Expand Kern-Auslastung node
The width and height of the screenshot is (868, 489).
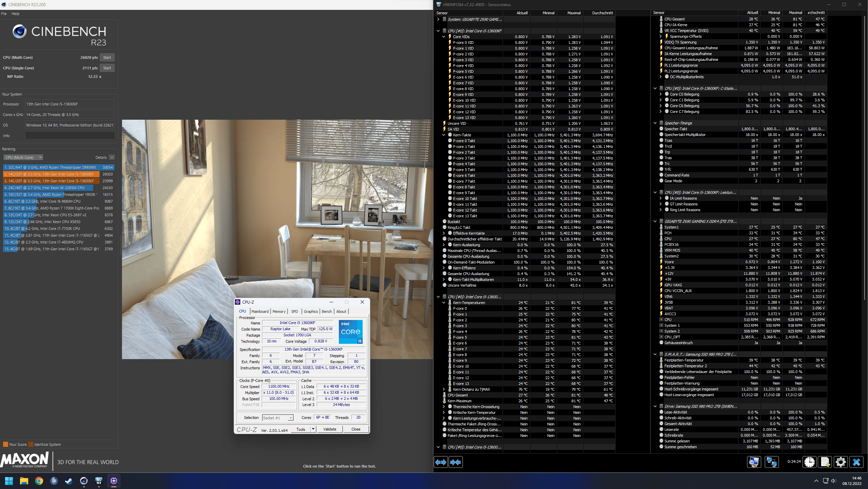pos(444,245)
